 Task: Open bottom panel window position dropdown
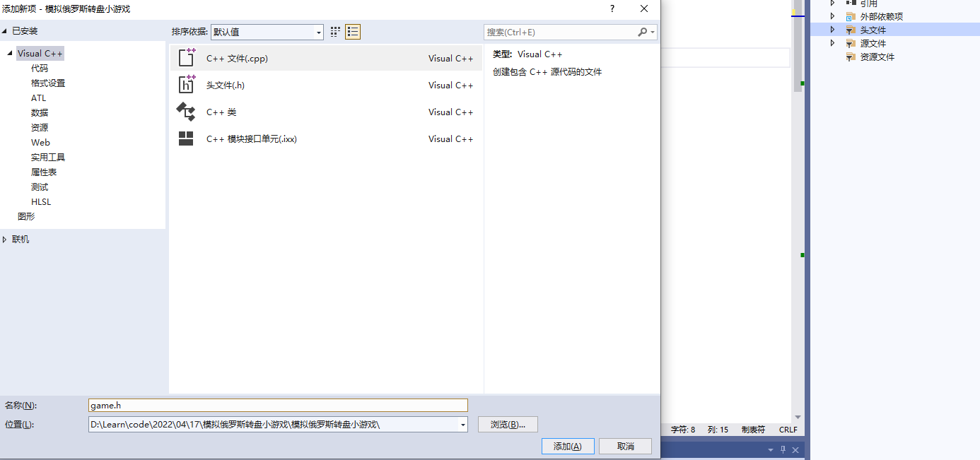pyautogui.click(x=771, y=450)
